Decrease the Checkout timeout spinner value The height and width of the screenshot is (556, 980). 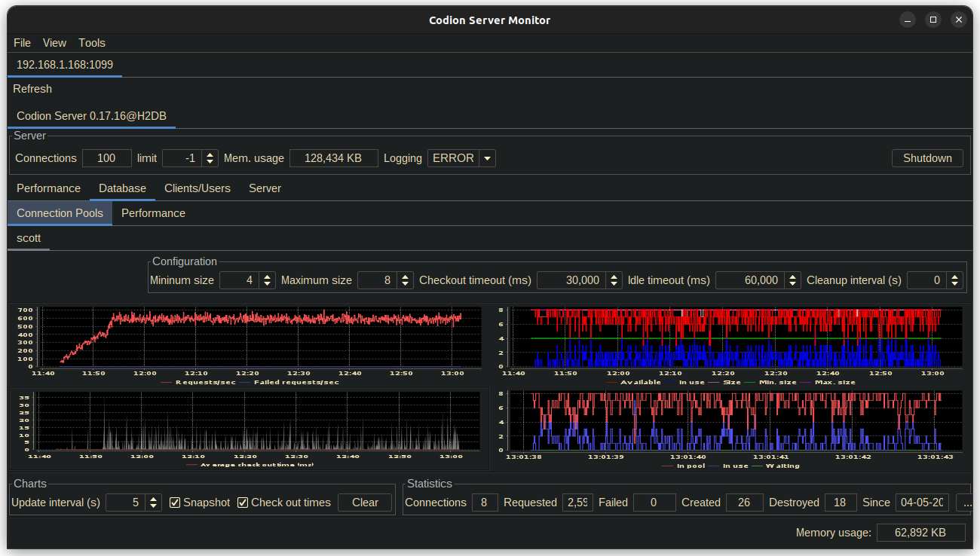point(614,284)
